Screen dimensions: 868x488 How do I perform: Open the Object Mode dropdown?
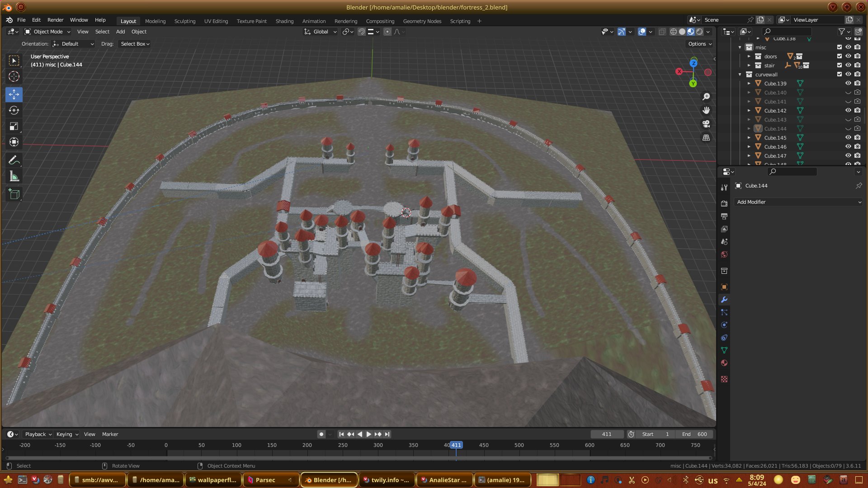coord(47,32)
